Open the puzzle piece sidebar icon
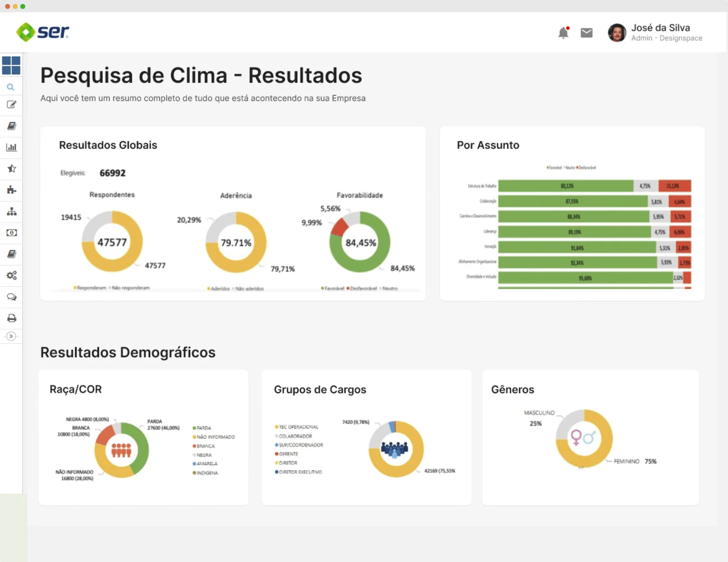The height and width of the screenshot is (562, 728). coord(11,190)
